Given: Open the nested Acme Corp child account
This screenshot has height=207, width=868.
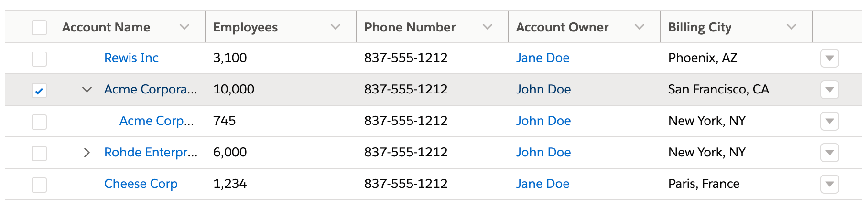Looking at the screenshot, I should 157,121.
